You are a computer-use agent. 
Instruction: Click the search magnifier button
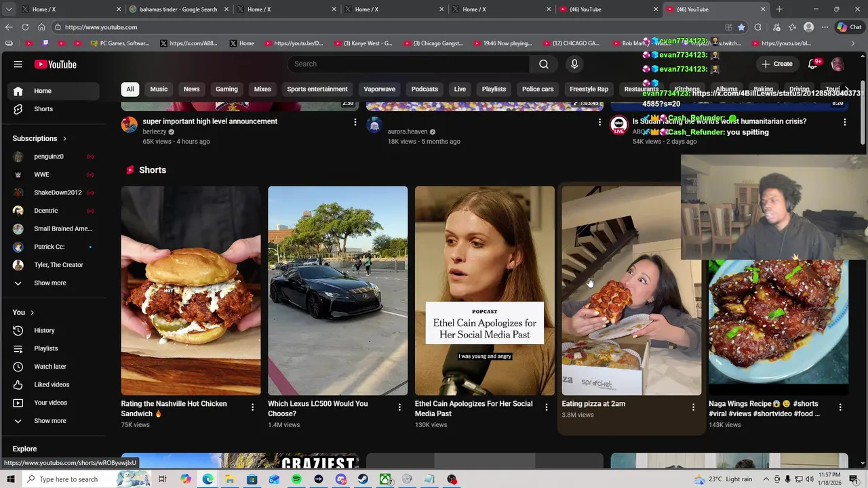click(544, 64)
